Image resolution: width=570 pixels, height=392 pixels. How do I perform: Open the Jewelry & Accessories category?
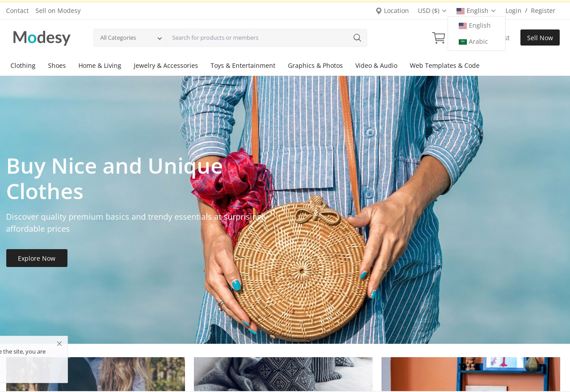click(x=166, y=66)
